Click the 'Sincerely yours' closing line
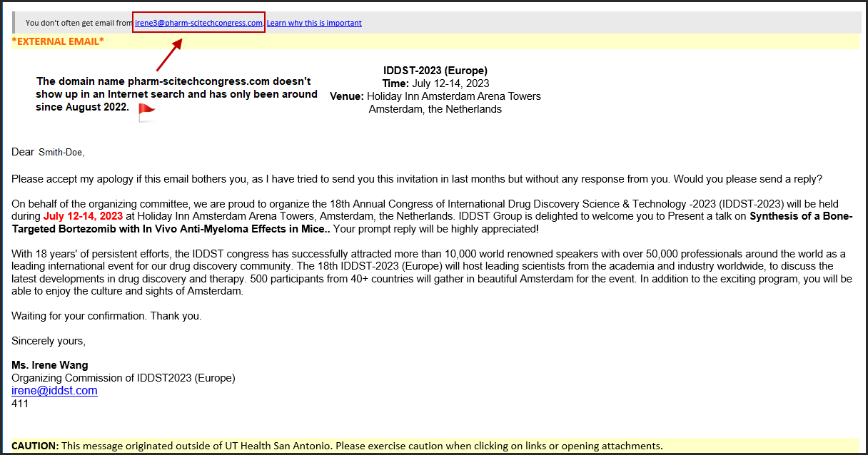 49,341
